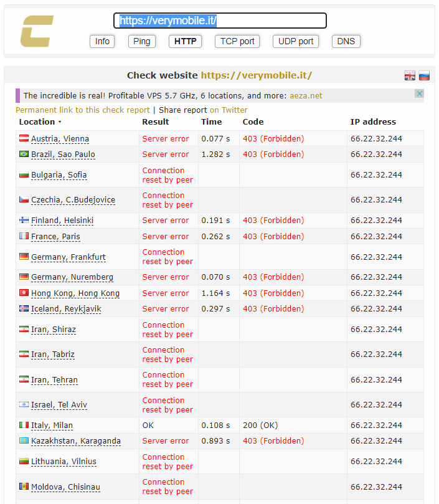The height and width of the screenshot is (504, 439).
Task: Close the aeza.net ad banner
Action: (x=419, y=94)
